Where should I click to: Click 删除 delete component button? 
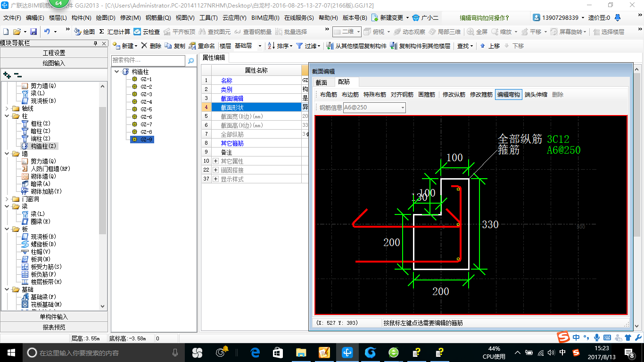151,46
